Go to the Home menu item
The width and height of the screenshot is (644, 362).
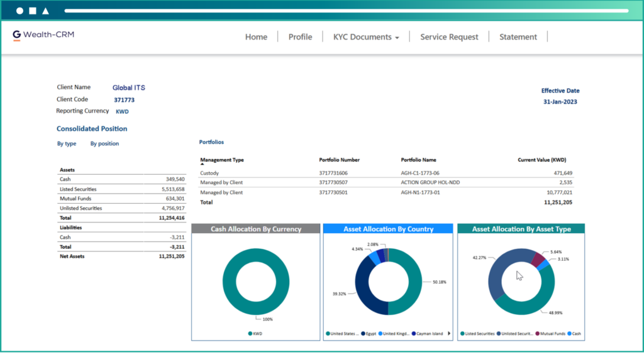(256, 37)
